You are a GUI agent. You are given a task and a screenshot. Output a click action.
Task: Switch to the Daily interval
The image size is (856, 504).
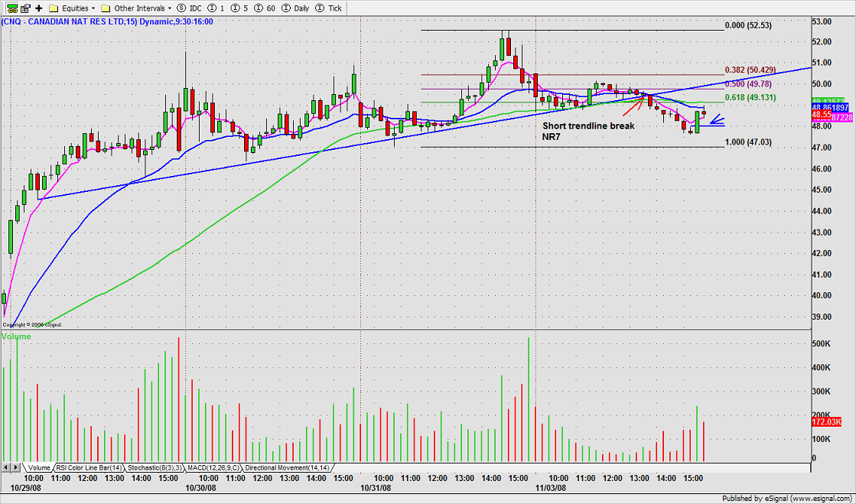(x=301, y=8)
